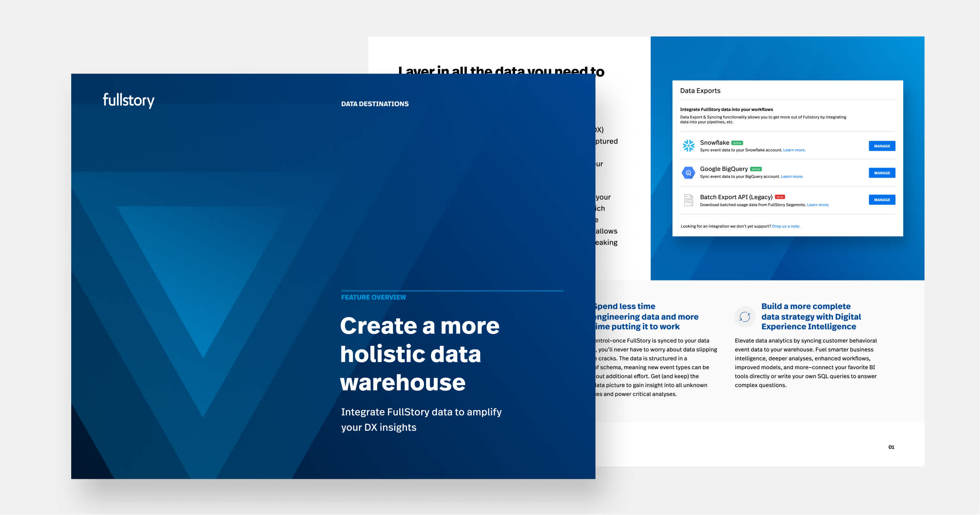This screenshot has width=980, height=515.
Task: Click 'Download batched usage data' description
Action: pos(753,205)
